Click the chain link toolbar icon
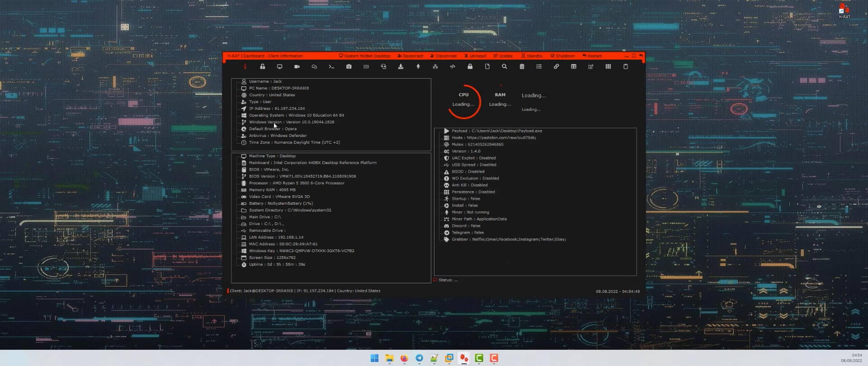Image resolution: width=868 pixels, height=366 pixels. pos(557,66)
